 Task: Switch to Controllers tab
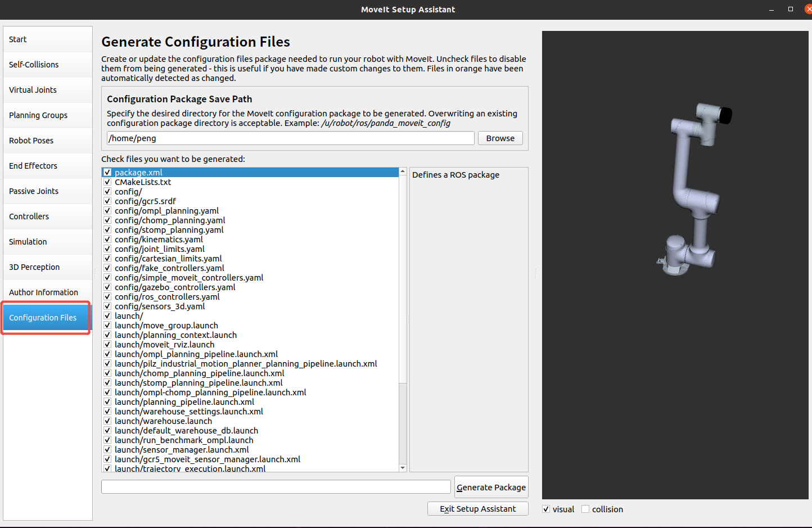tap(48, 216)
